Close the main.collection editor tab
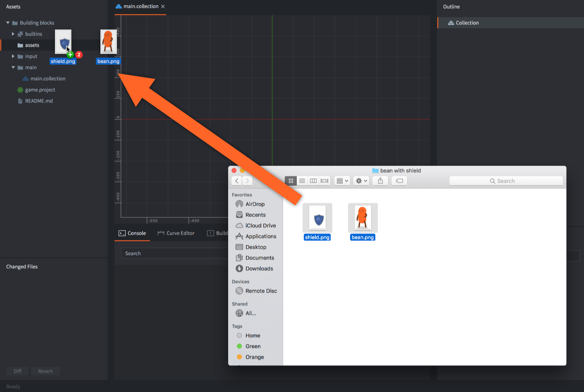The image size is (584, 392). click(163, 7)
